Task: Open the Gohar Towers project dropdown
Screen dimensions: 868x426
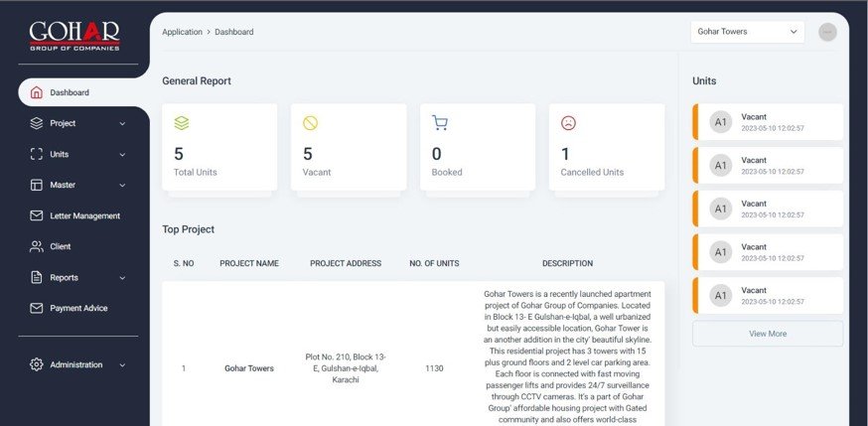Action: [747, 32]
